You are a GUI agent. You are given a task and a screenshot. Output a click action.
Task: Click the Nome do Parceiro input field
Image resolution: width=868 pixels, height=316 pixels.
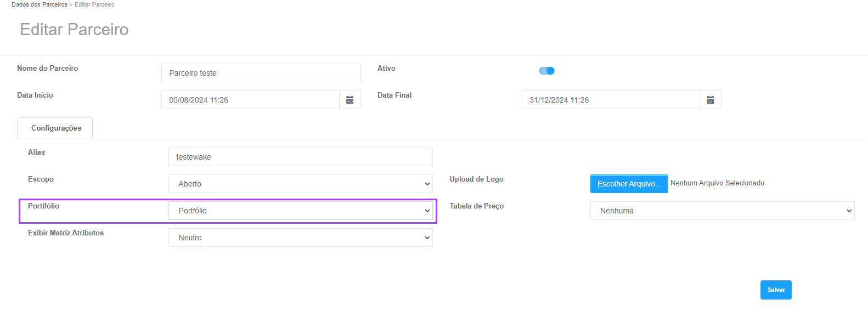(x=261, y=73)
